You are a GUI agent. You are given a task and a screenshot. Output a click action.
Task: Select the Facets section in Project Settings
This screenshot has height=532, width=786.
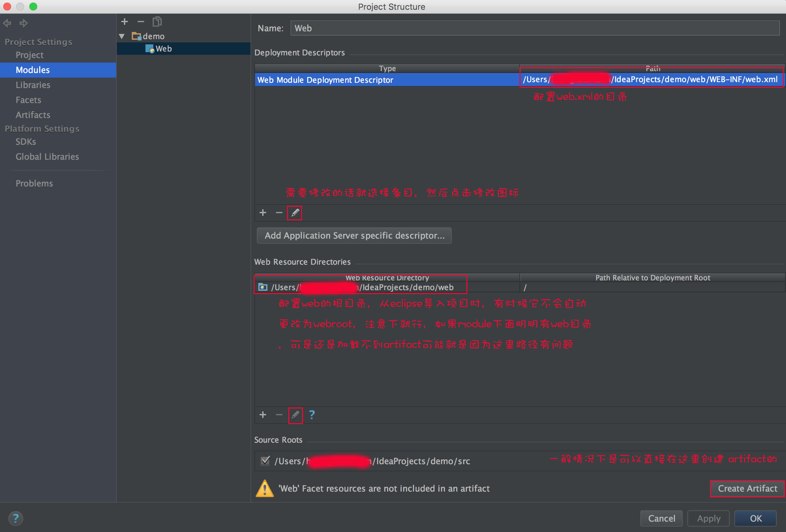click(x=28, y=99)
